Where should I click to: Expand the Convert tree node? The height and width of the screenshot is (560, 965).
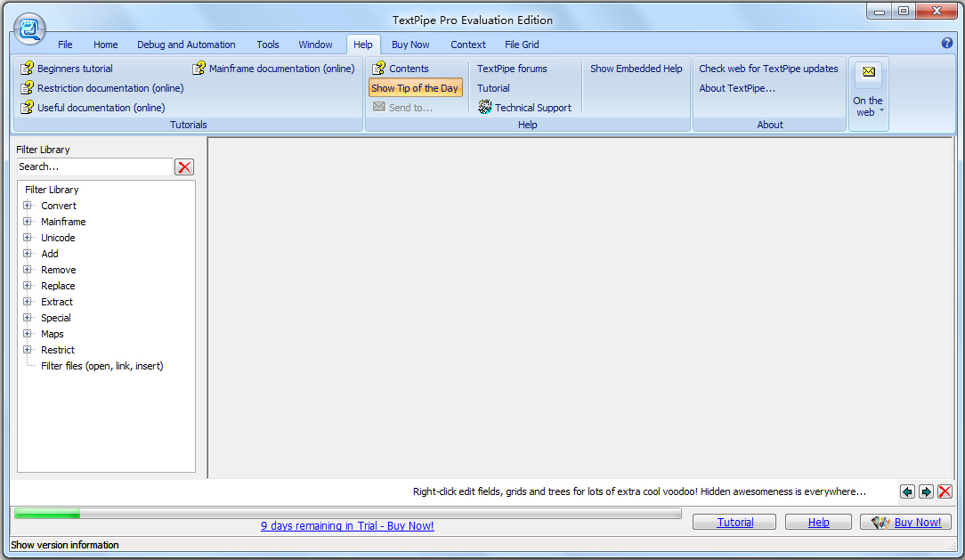[27, 206]
